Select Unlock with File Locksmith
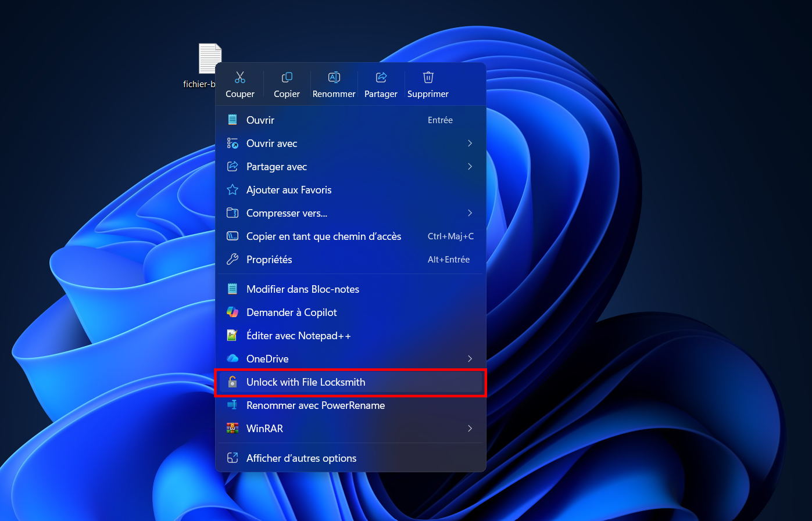The height and width of the screenshot is (521, 812). 350,382
